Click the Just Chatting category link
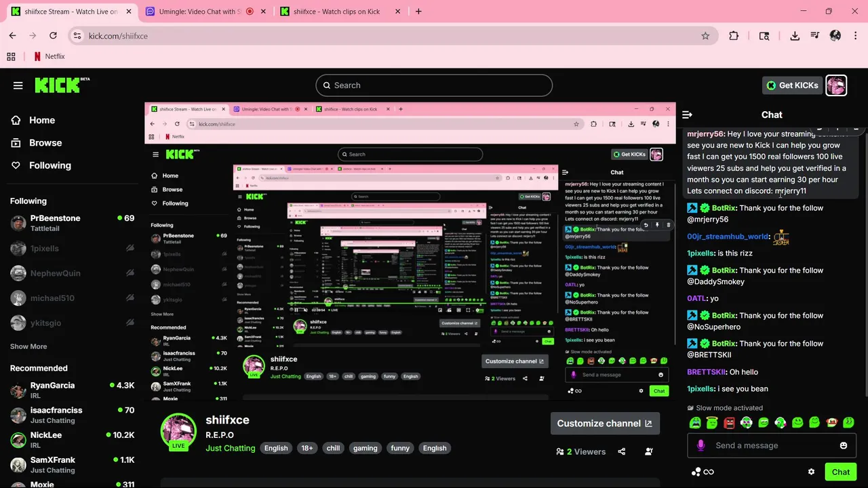 pyautogui.click(x=231, y=448)
